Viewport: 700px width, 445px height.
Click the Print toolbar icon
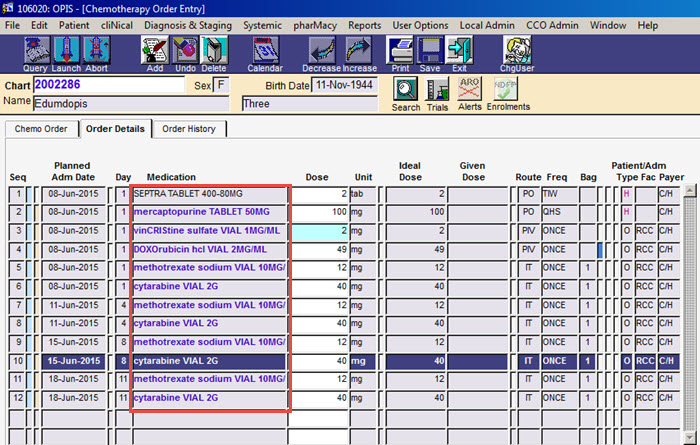point(400,51)
